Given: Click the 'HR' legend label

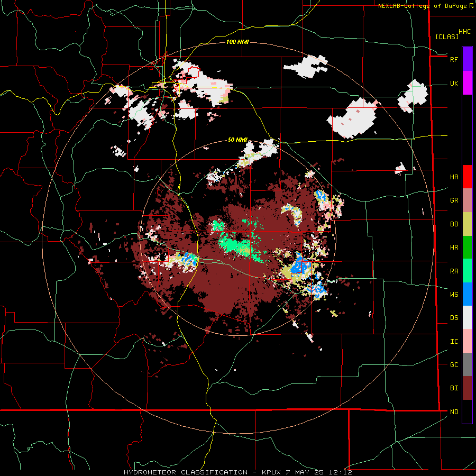Looking at the screenshot, I should click(x=454, y=248).
